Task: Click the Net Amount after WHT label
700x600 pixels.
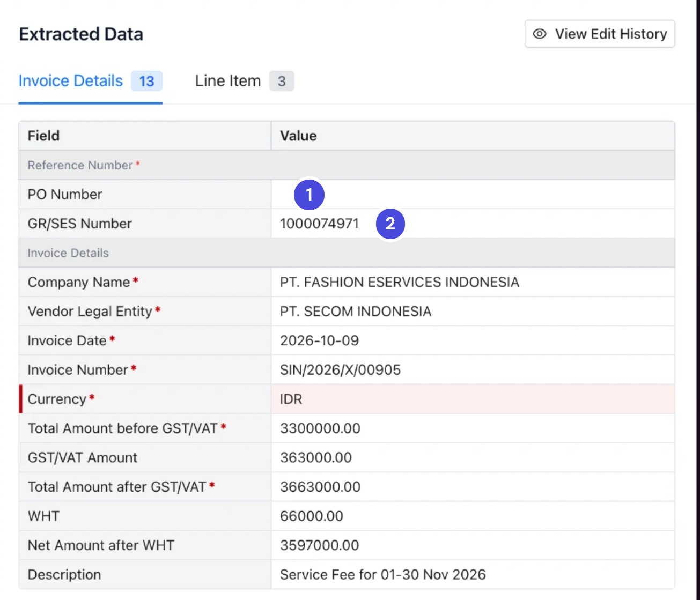Action: (x=101, y=545)
